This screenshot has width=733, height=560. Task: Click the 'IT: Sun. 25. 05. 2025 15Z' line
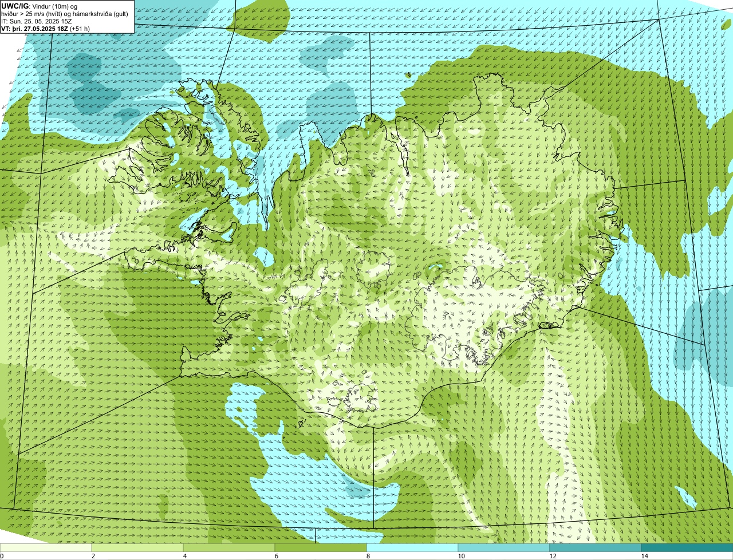37,21
